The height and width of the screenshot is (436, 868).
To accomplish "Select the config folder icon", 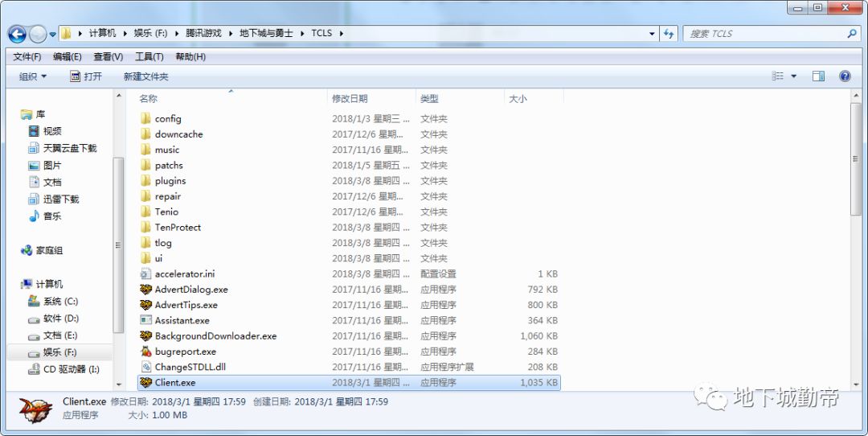I will coord(145,118).
